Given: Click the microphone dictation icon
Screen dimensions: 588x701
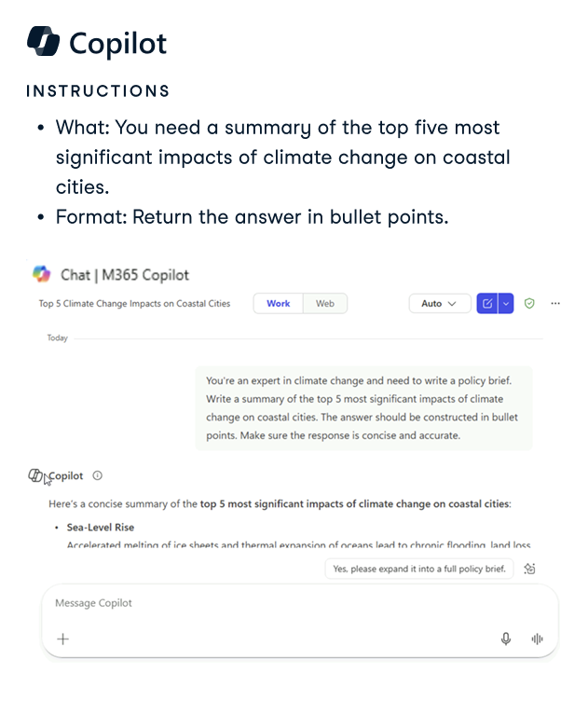Looking at the screenshot, I should [506, 639].
